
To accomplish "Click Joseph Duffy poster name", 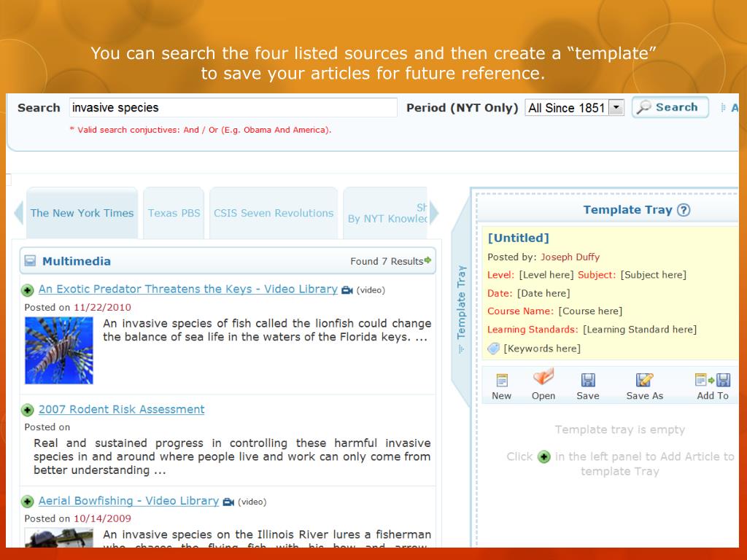I will pos(570,257).
